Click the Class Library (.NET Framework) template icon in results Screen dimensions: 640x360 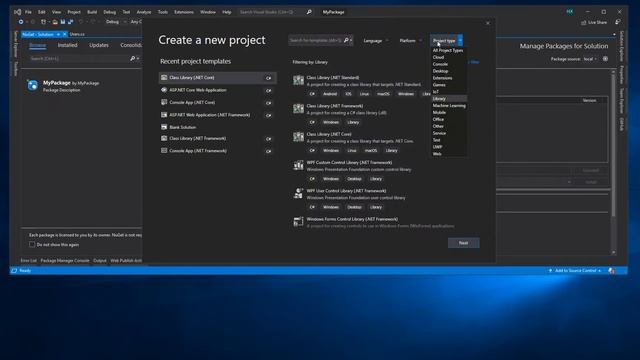pyautogui.click(x=298, y=109)
